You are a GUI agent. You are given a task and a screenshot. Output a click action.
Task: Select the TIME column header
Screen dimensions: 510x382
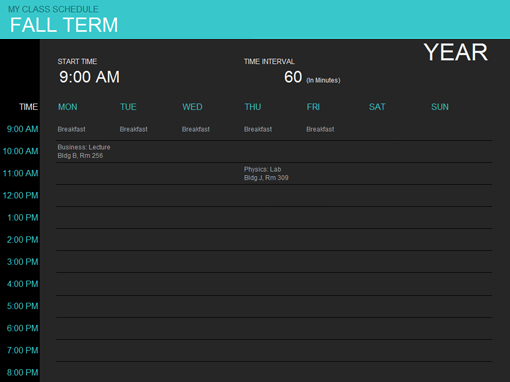[x=28, y=107]
